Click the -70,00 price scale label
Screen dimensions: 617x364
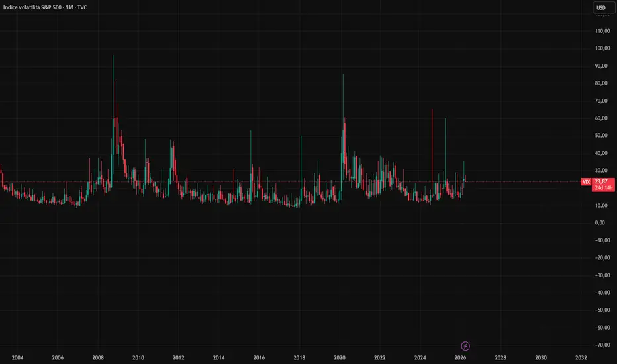(x=602, y=345)
